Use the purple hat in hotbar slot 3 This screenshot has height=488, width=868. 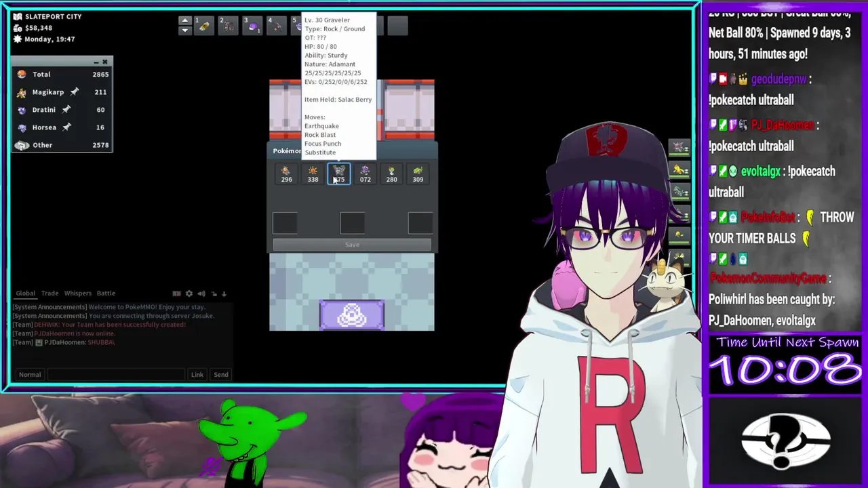tap(253, 26)
